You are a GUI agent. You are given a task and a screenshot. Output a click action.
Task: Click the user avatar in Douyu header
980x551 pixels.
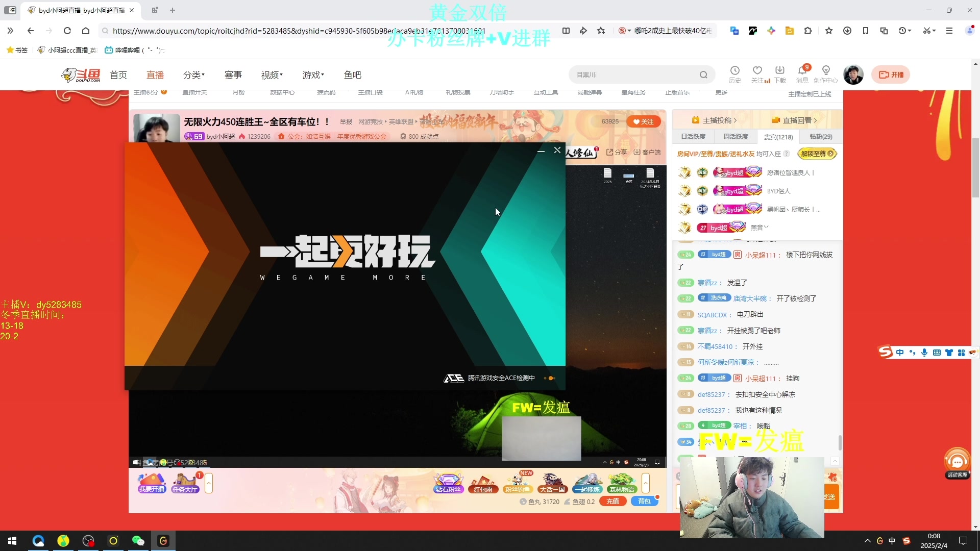(x=853, y=74)
